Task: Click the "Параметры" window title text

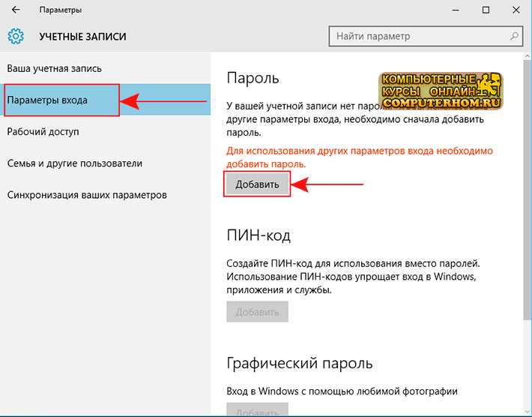Action: (x=61, y=10)
